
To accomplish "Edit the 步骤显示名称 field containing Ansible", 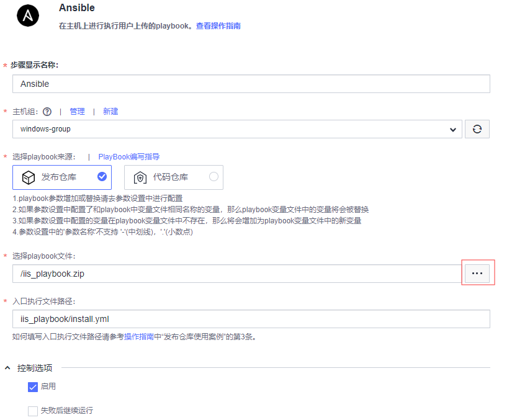I will click(251, 84).
